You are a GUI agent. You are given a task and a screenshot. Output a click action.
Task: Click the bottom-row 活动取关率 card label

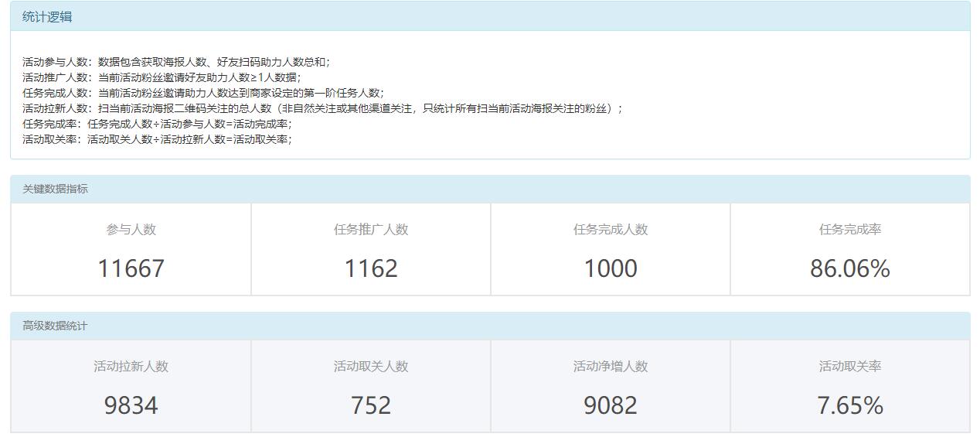(850, 367)
